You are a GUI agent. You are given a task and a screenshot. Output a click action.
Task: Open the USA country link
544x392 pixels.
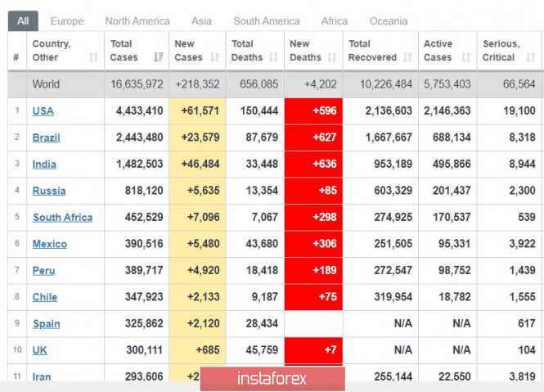43,111
